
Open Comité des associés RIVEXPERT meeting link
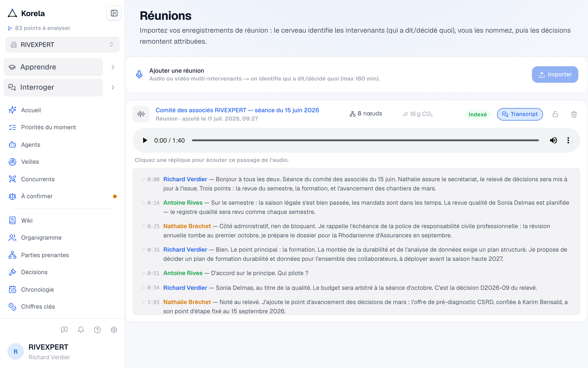(237, 110)
